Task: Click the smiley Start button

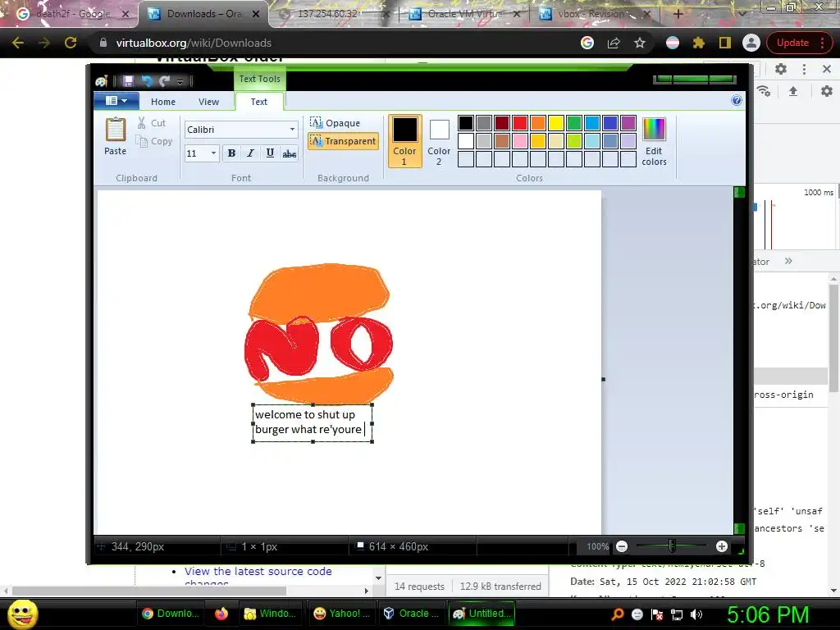Action: point(22,614)
